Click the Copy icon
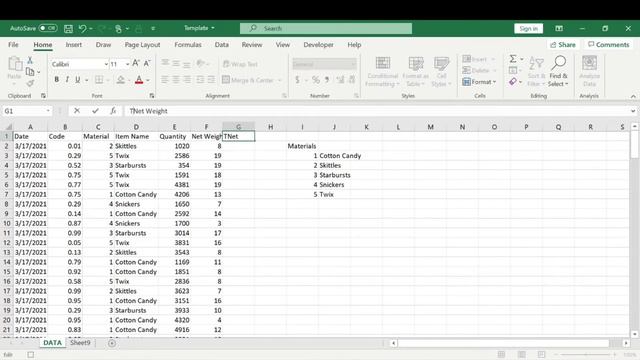The image size is (640, 360). click(30, 72)
